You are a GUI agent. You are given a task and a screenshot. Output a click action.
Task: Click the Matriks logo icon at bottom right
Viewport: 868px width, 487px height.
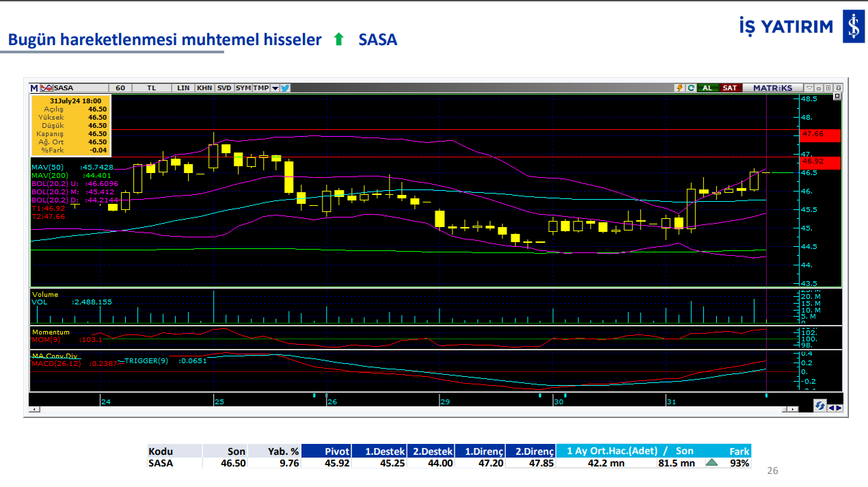click(820, 405)
